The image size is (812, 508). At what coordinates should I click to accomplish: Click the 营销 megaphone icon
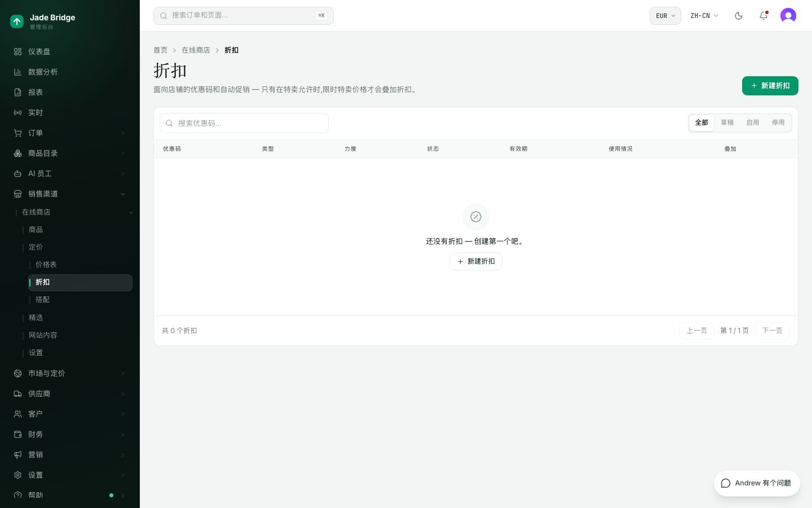pos(17,454)
